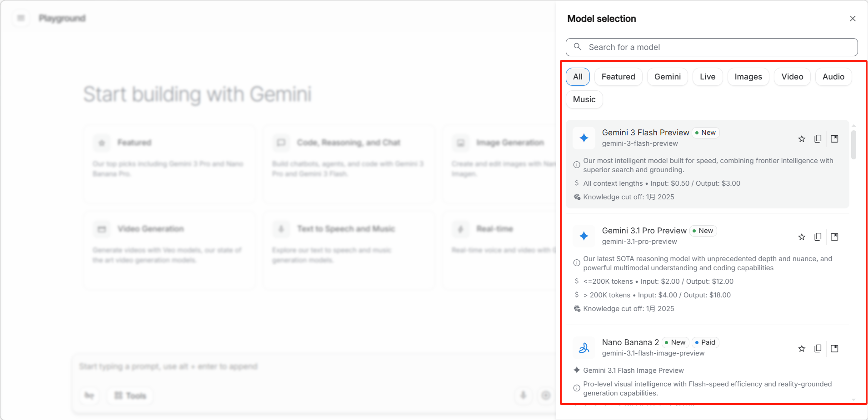This screenshot has height=420, width=868.
Task: Open the Video Generation card
Action: 169,250
